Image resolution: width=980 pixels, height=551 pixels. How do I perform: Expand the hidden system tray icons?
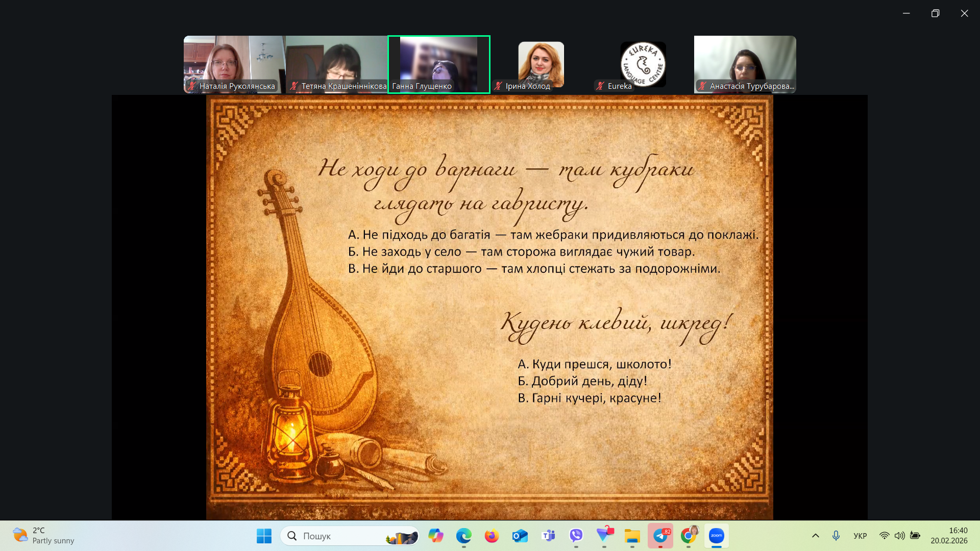click(816, 536)
